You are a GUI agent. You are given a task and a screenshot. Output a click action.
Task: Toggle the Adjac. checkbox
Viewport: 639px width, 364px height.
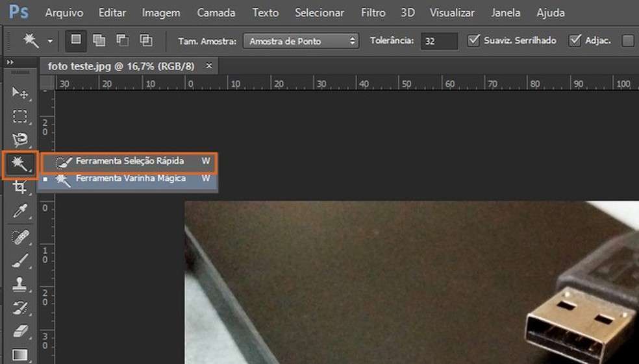[x=575, y=40]
